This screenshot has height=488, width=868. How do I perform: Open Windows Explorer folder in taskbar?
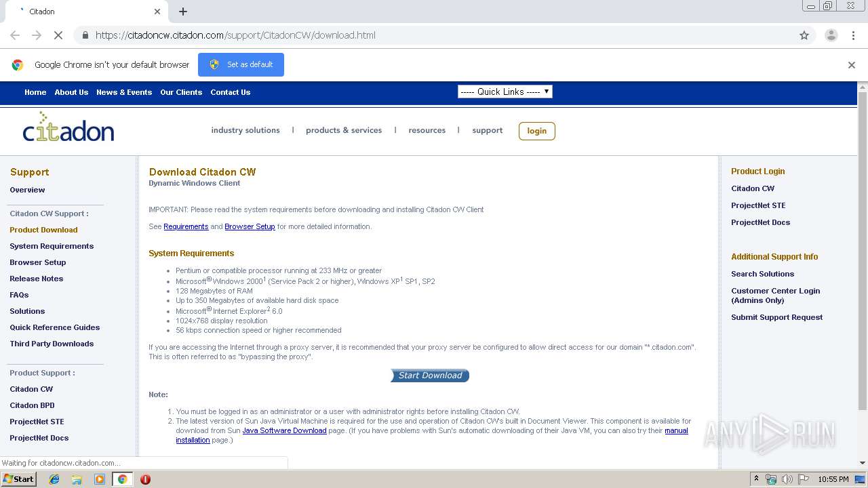tap(77, 479)
